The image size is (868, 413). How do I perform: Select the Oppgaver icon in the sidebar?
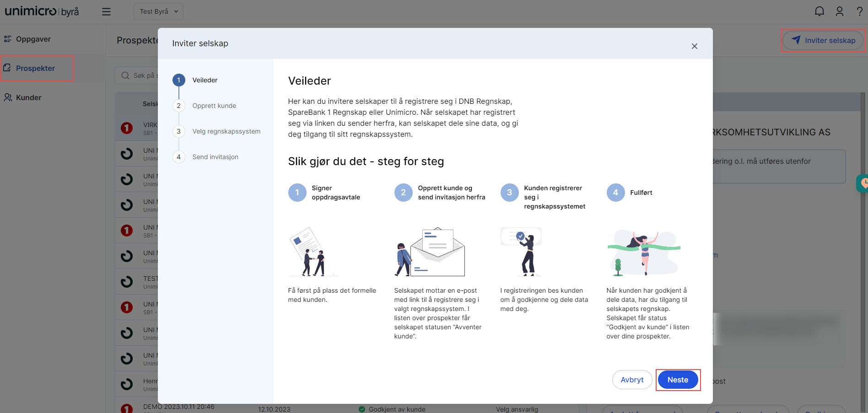(7, 38)
